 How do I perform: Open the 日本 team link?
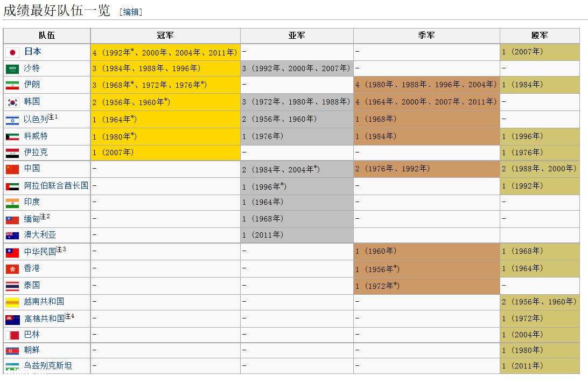pyautogui.click(x=32, y=52)
